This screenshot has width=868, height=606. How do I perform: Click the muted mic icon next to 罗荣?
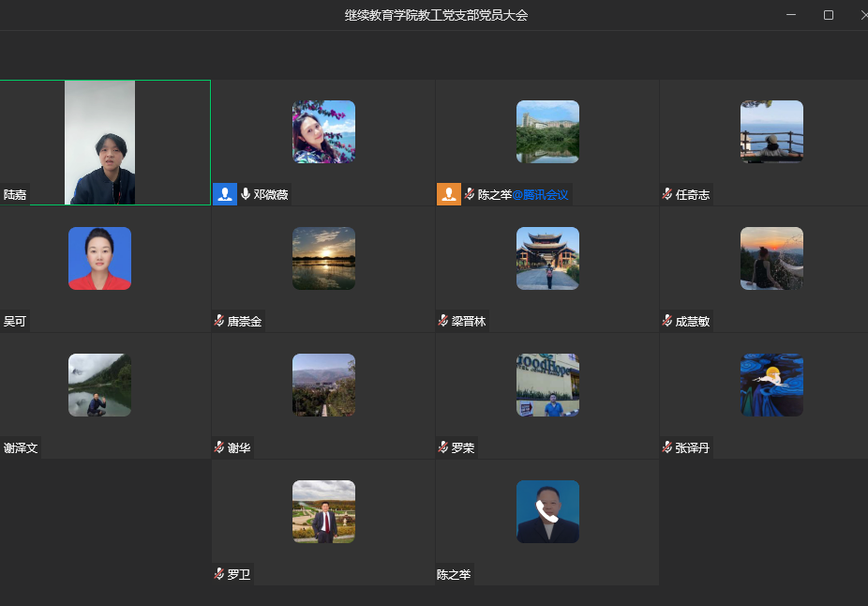tap(443, 447)
